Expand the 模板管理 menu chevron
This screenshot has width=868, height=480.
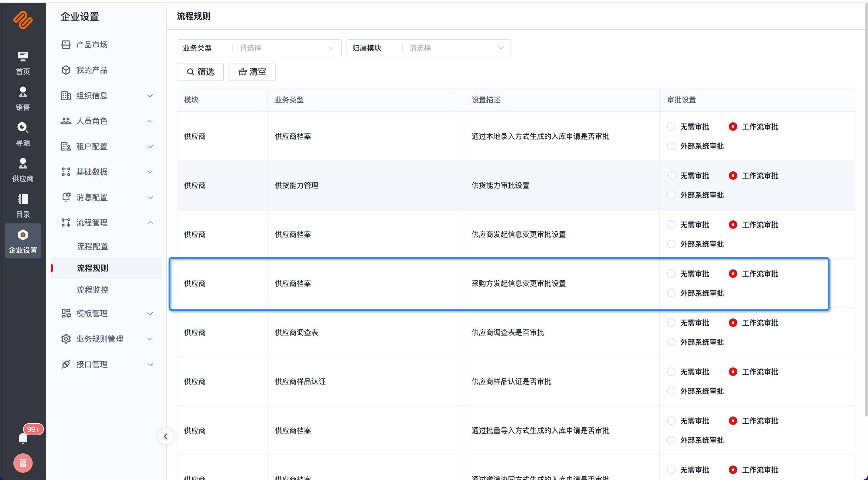(150, 314)
